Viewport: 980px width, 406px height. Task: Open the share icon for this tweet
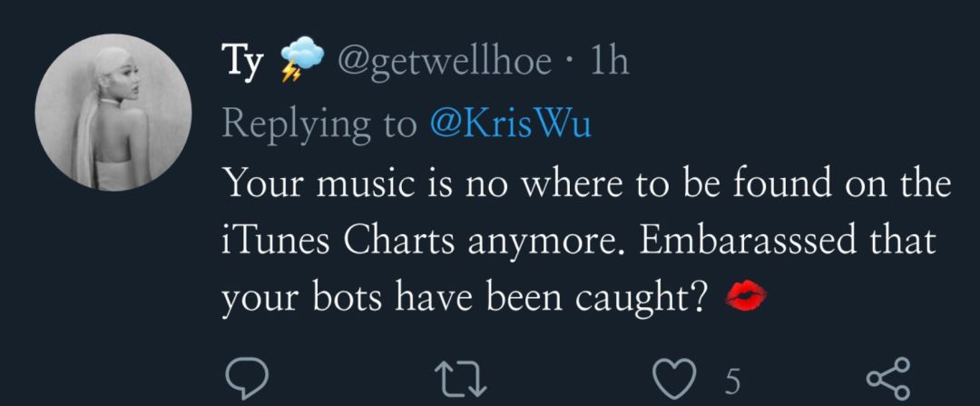(888, 379)
